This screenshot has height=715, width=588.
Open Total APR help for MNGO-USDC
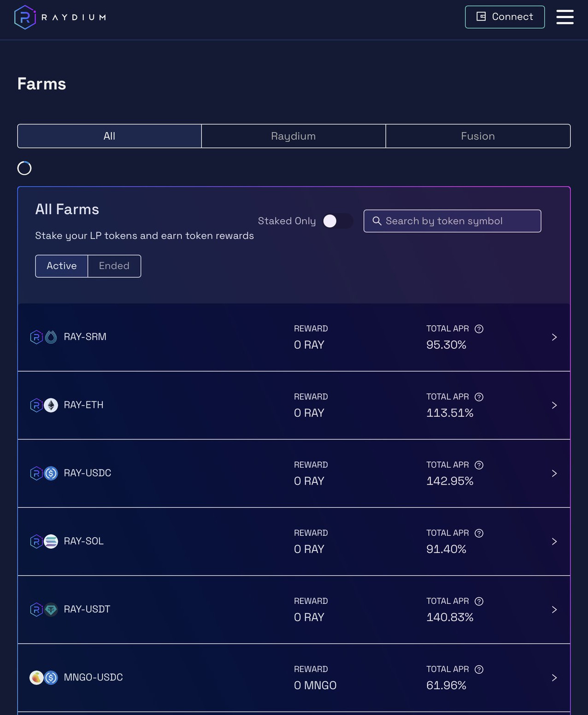tap(479, 669)
